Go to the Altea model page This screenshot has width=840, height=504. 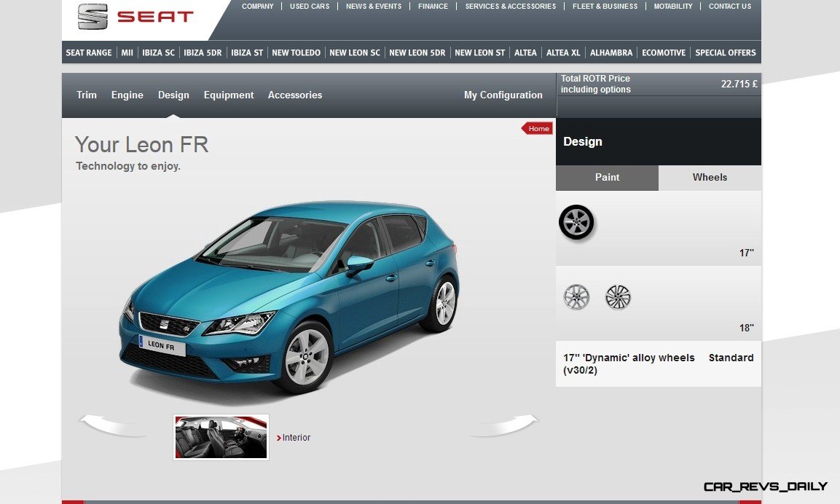[525, 52]
